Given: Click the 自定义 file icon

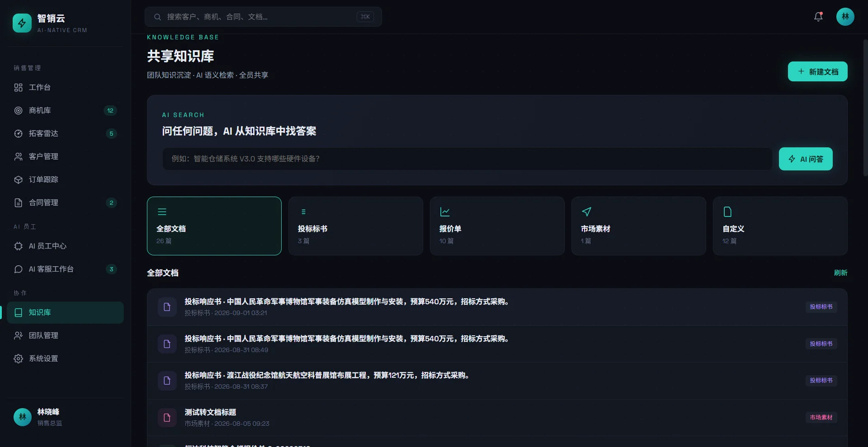Looking at the screenshot, I should tap(727, 212).
